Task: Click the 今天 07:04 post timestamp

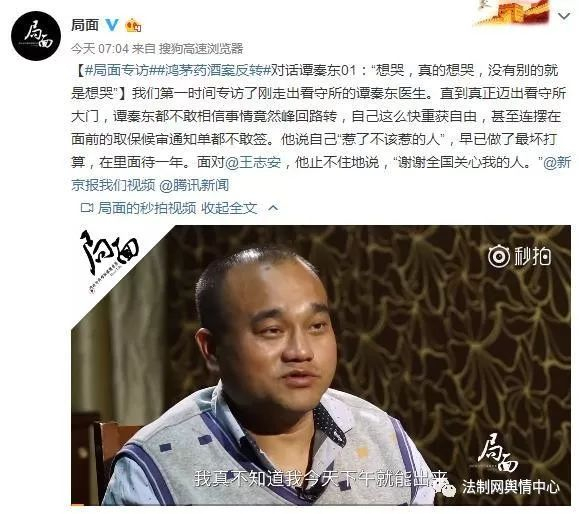Action: pos(100,48)
